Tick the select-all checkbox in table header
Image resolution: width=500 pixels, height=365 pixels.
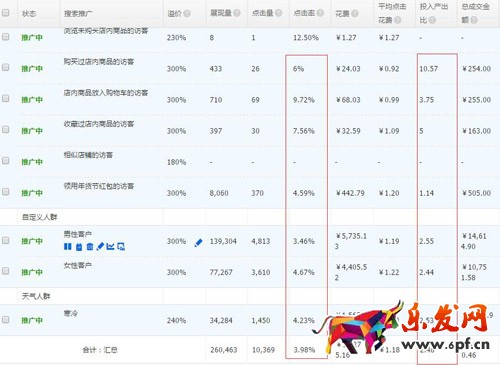(6, 13)
